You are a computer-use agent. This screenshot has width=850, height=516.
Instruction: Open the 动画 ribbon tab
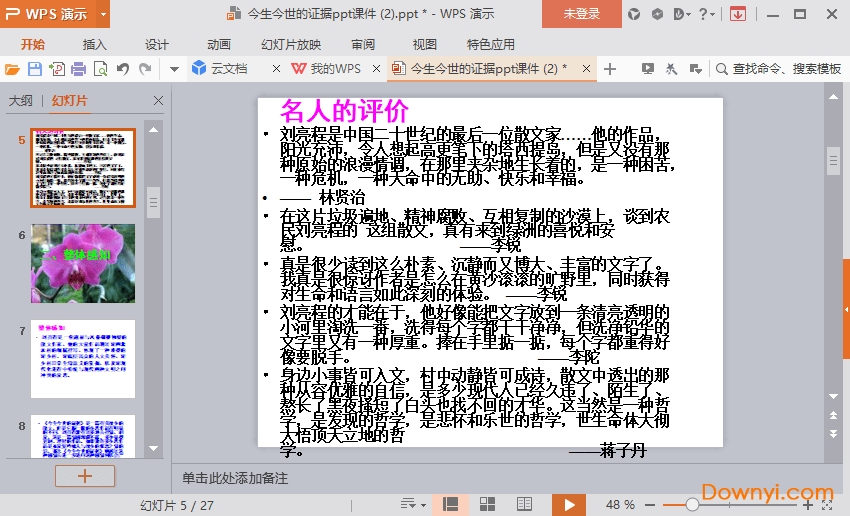pos(219,44)
